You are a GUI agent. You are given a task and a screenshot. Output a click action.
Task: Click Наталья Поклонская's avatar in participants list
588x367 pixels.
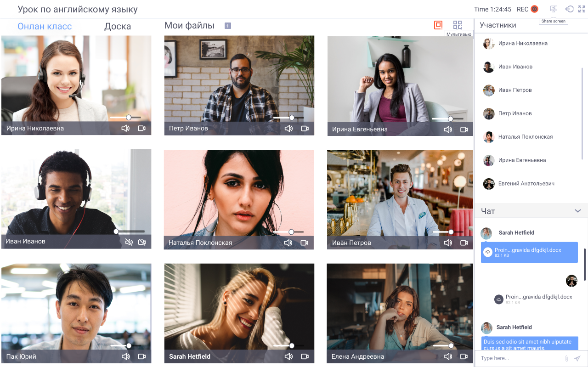pyautogui.click(x=489, y=137)
